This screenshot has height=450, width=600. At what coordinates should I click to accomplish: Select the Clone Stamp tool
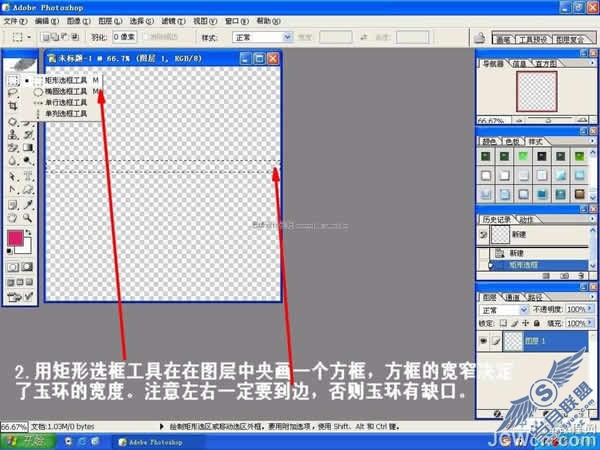13,135
